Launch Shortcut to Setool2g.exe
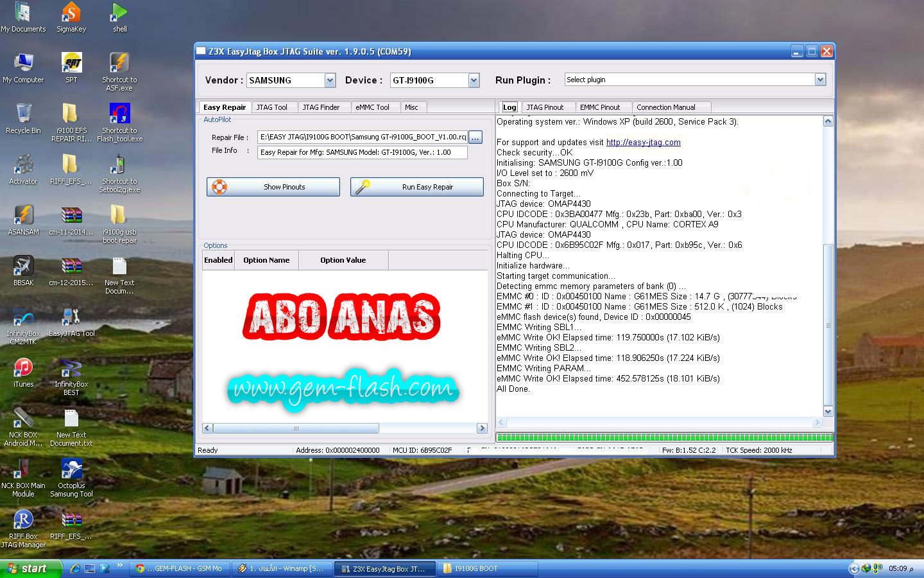 [x=119, y=173]
